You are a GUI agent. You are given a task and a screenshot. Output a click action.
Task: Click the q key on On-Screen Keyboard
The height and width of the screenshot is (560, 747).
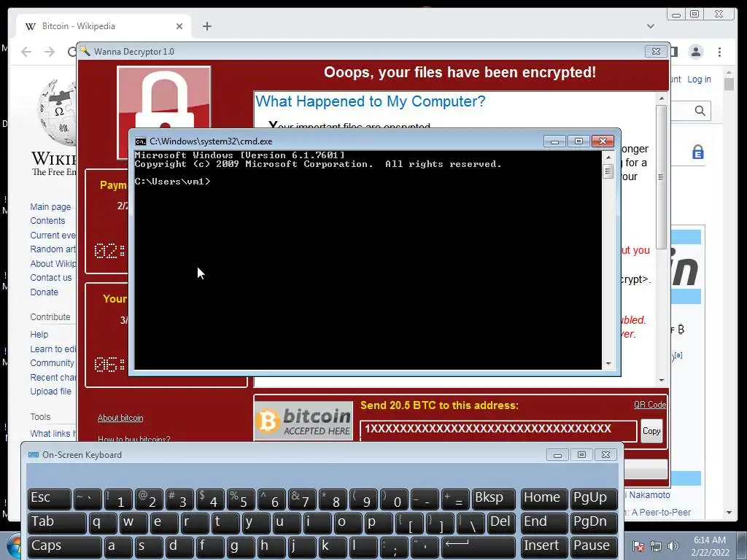point(102,523)
